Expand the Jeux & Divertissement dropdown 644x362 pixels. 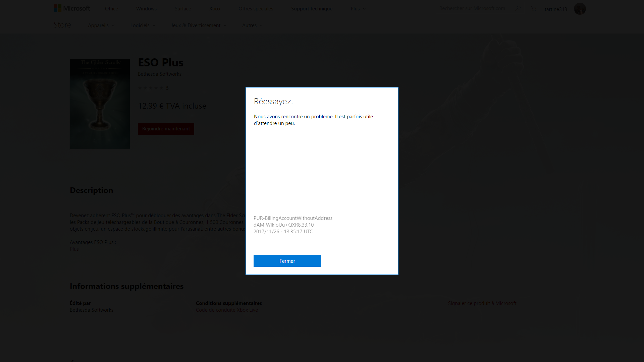[199, 25]
